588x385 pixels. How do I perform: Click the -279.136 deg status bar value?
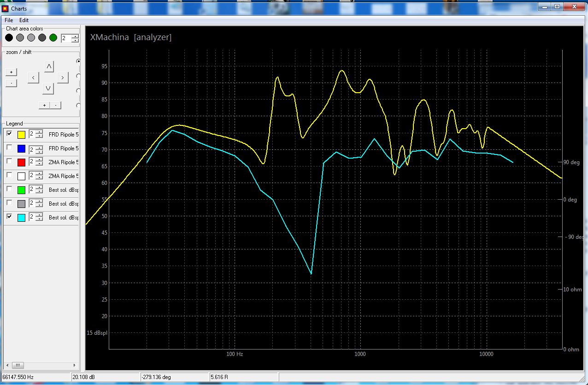pyautogui.click(x=156, y=377)
